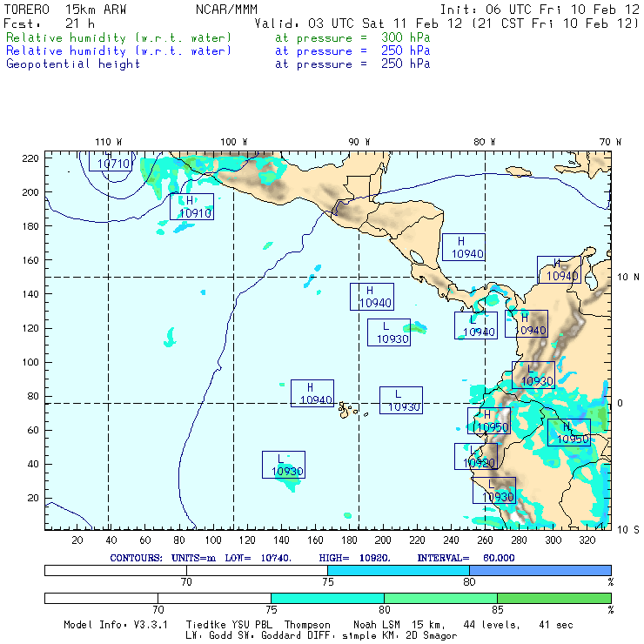Click the "2D Smagor" footer text
The image size is (644, 644).
[x=432, y=636]
